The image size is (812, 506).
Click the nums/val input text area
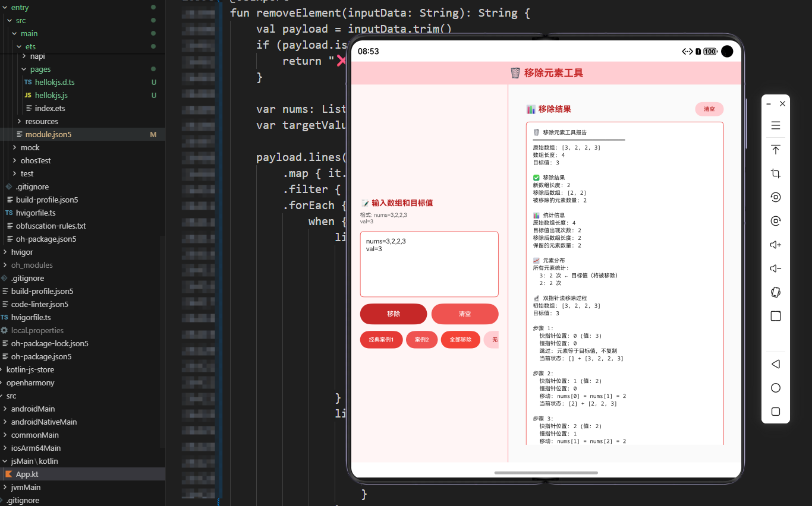coord(429,264)
